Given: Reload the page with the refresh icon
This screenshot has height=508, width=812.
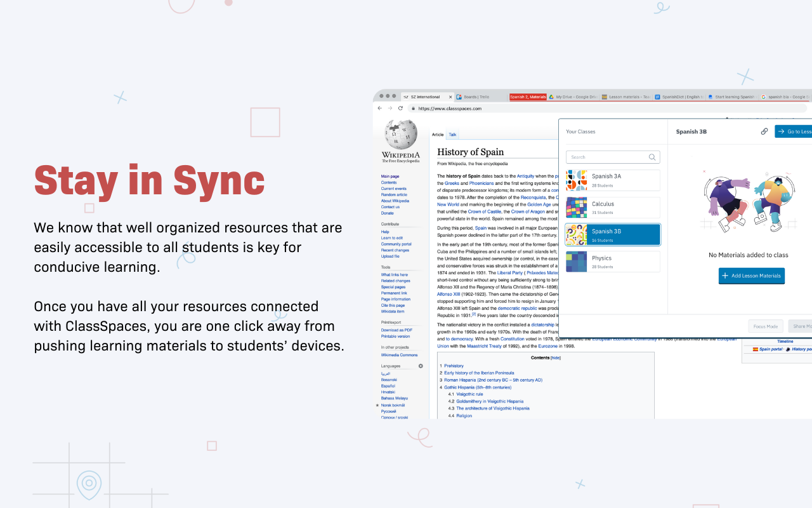Looking at the screenshot, I should coord(400,109).
